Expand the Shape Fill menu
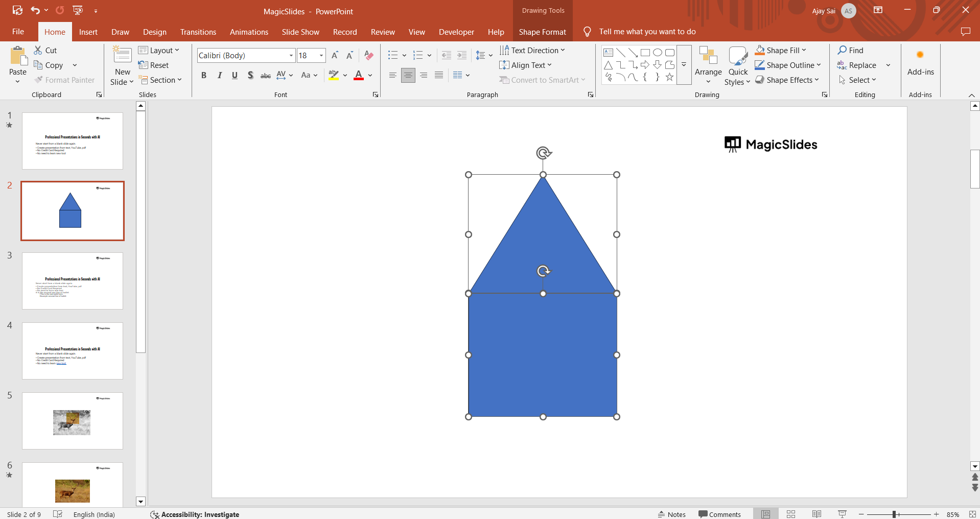 click(804, 50)
